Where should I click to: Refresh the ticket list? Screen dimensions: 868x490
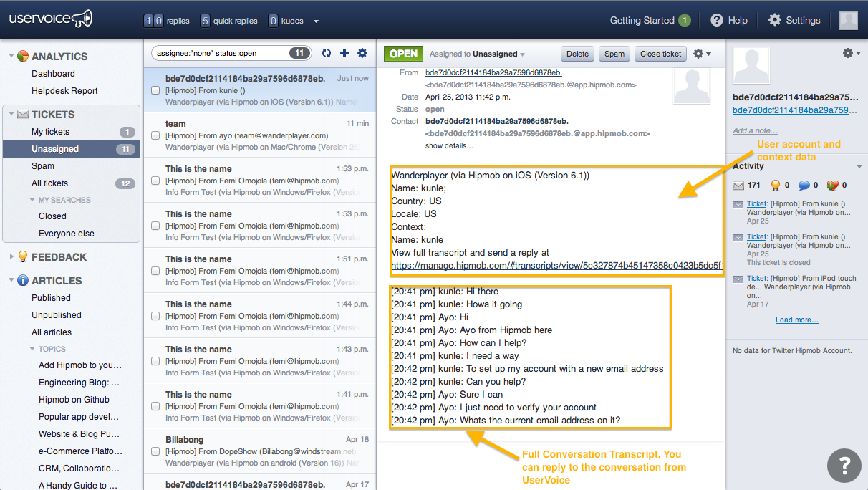(x=327, y=53)
